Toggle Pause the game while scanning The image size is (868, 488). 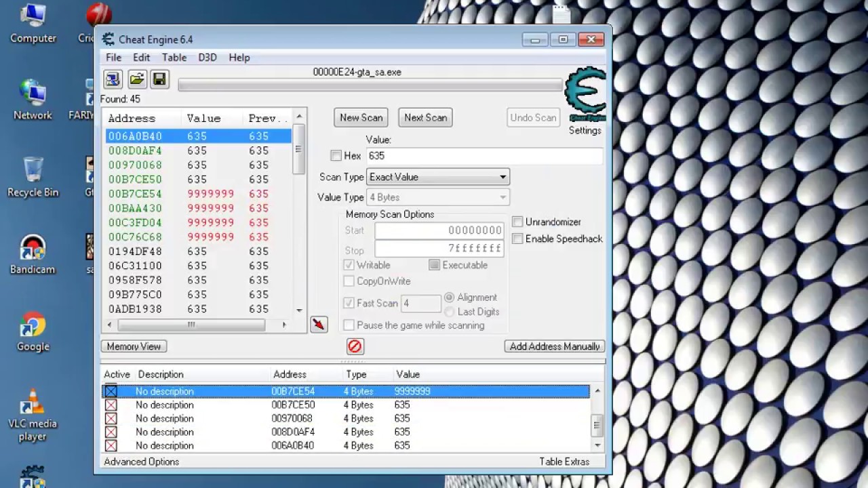(349, 325)
